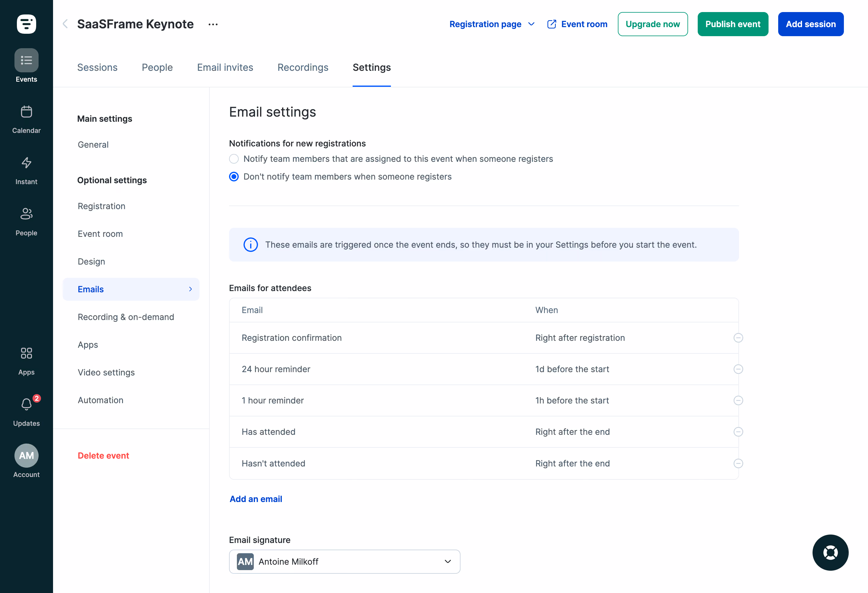The width and height of the screenshot is (868, 593).
Task: Open General main settings
Action: pos(93,145)
